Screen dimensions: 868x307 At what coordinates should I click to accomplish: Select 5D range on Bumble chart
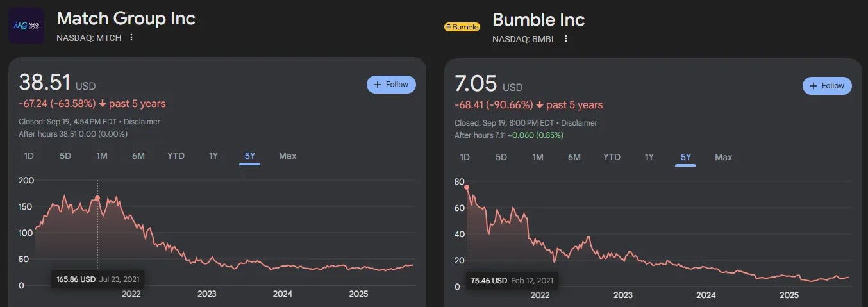click(x=501, y=157)
